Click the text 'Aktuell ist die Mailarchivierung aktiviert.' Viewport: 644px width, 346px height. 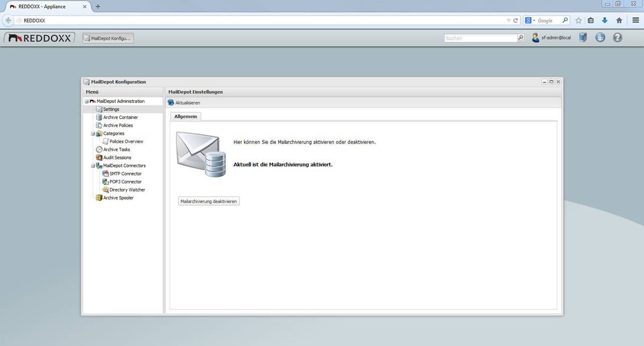(283, 164)
